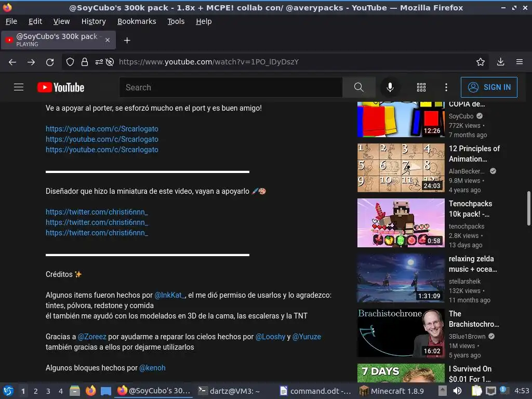
Task: Open the 7 DAYS I Survived video thumbnail
Action: [x=401, y=373]
